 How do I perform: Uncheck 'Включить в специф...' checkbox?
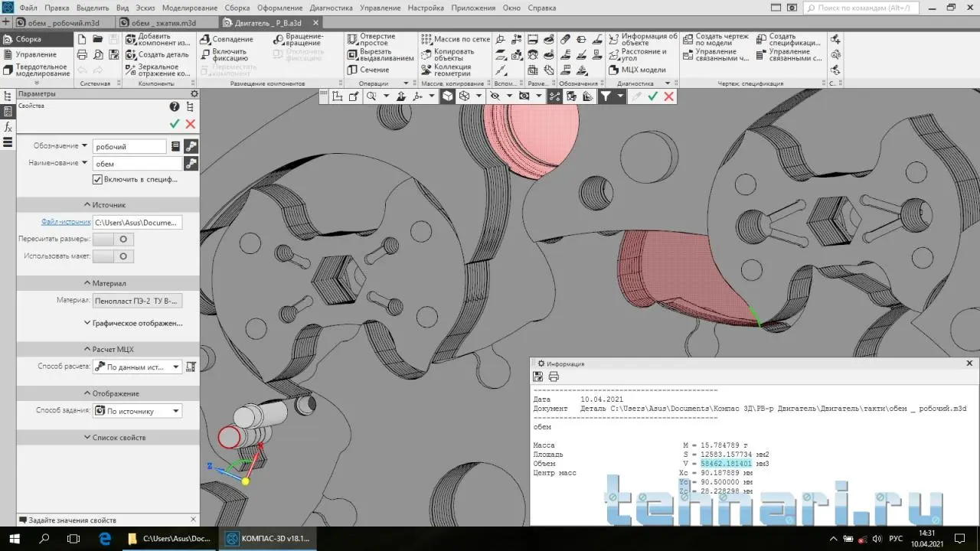pyautogui.click(x=97, y=179)
